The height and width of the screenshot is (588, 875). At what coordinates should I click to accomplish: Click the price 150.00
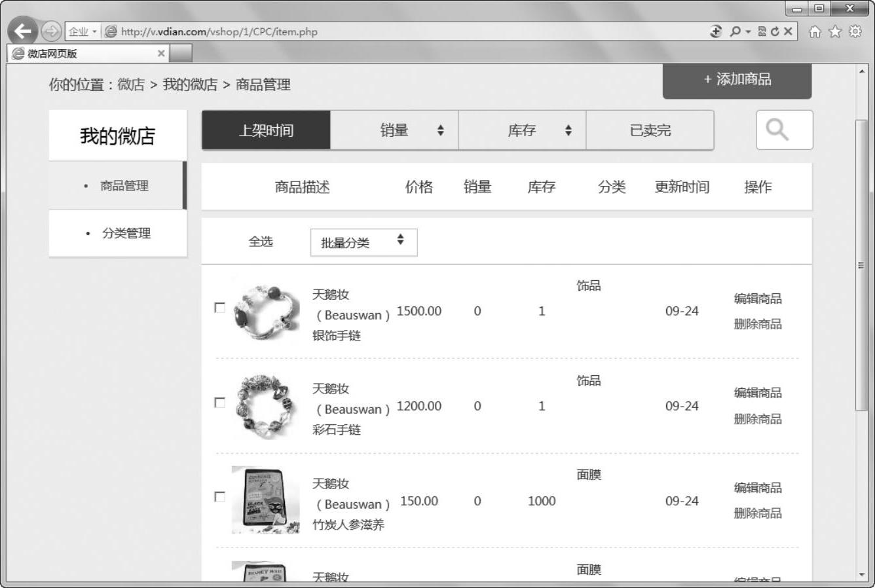click(x=419, y=501)
